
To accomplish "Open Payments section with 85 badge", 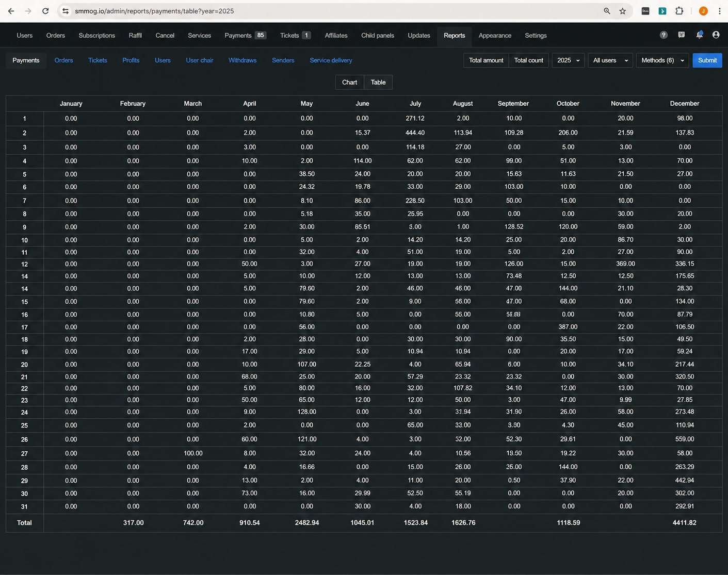I will 245,36.
